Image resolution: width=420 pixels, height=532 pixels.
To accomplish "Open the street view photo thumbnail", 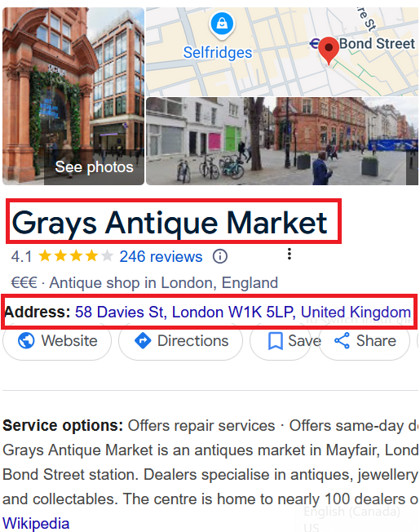I will point(282,141).
